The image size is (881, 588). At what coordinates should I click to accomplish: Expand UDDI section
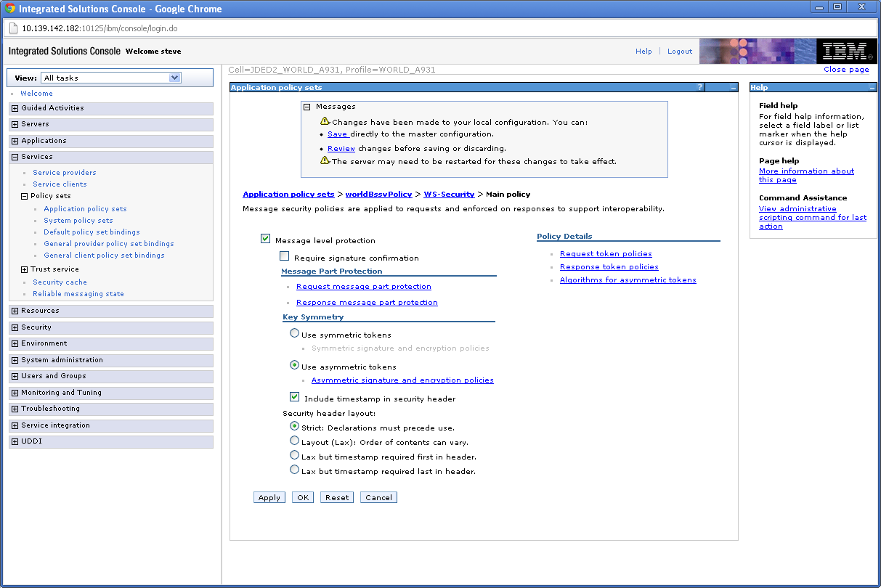(x=15, y=441)
